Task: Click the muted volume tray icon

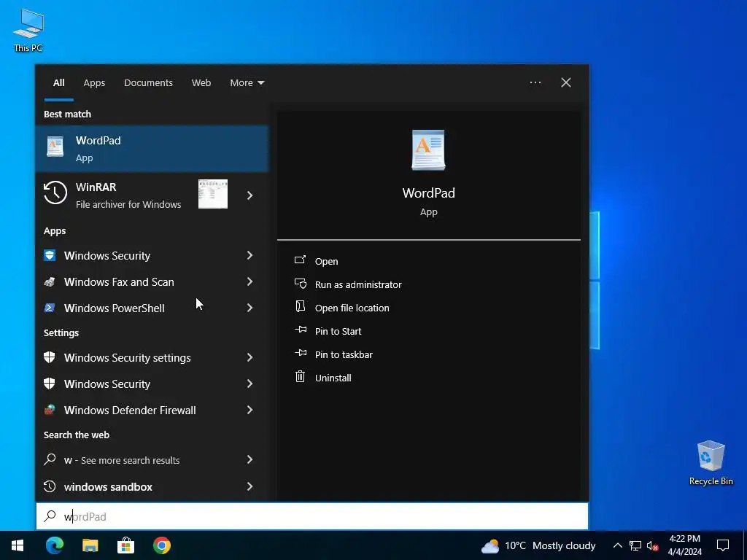Action: click(653, 545)
